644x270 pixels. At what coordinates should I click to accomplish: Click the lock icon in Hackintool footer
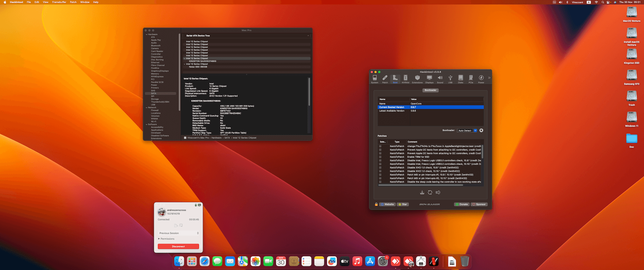tap(376, 204)
